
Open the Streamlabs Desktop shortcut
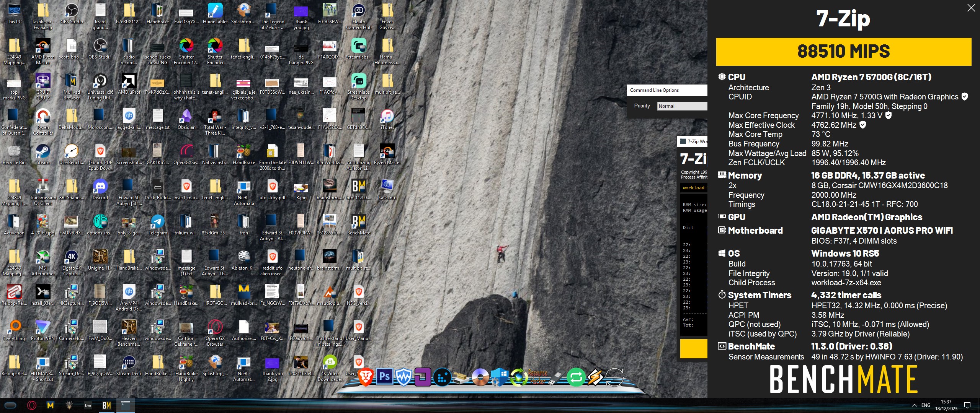tap(359, 87)
